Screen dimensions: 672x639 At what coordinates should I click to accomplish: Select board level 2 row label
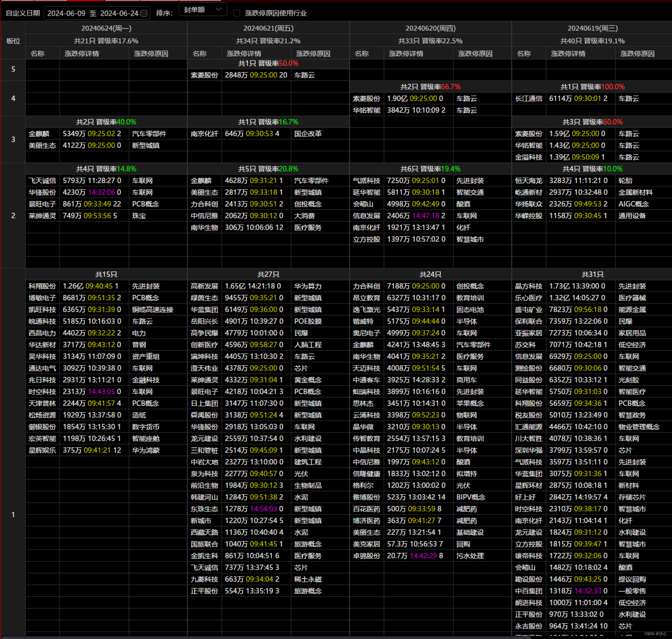click(13, 216)
